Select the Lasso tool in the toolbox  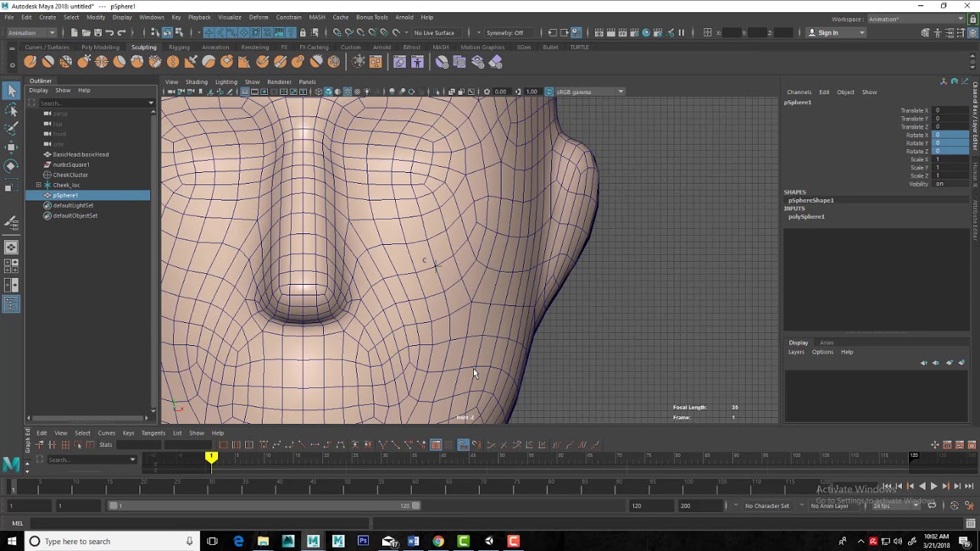coord(11,110)
